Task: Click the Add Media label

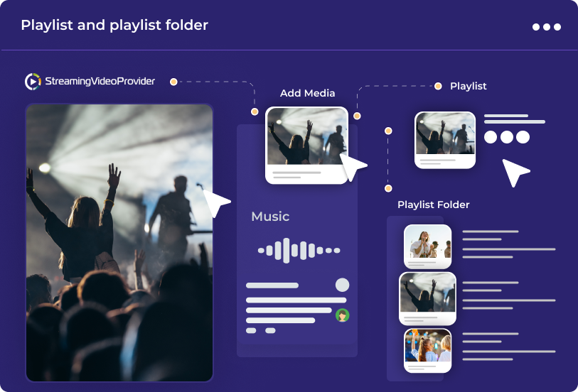Action: (307, 93)
